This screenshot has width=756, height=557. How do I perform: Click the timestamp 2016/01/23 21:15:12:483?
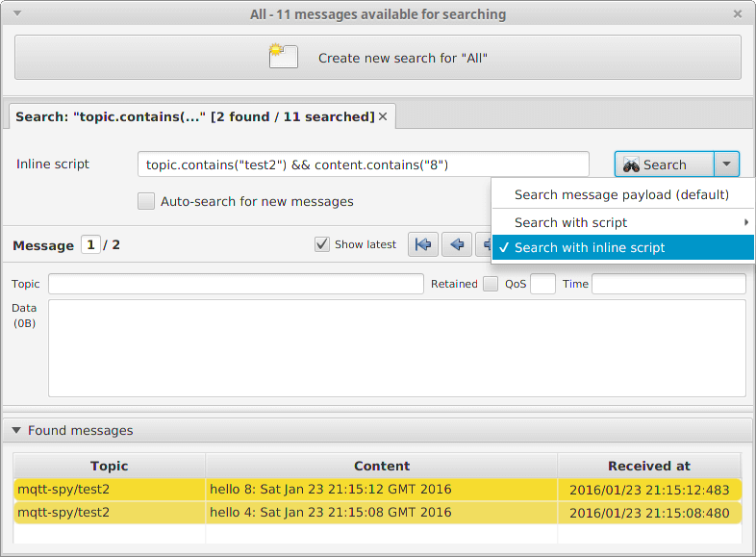[649, 490]
